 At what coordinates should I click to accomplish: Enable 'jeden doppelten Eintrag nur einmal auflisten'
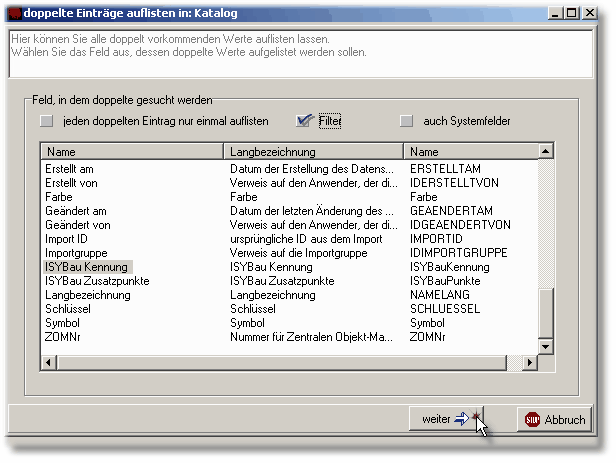(46, 121)
